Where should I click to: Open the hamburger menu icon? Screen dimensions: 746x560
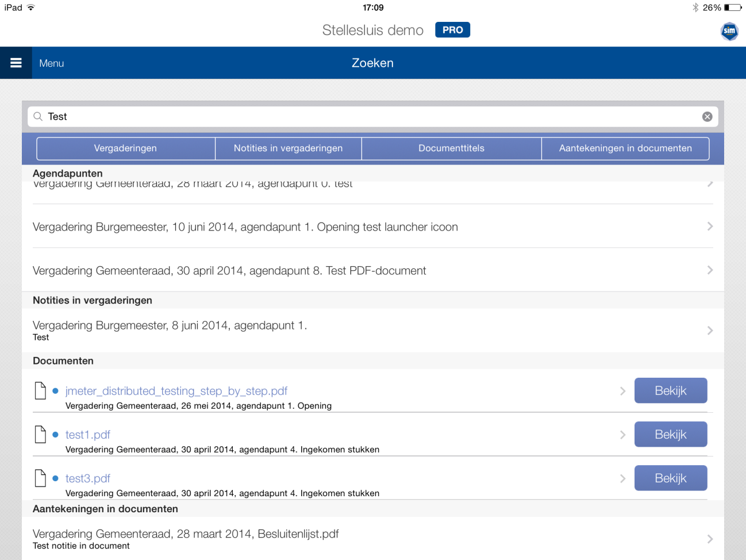pos(16,63)
